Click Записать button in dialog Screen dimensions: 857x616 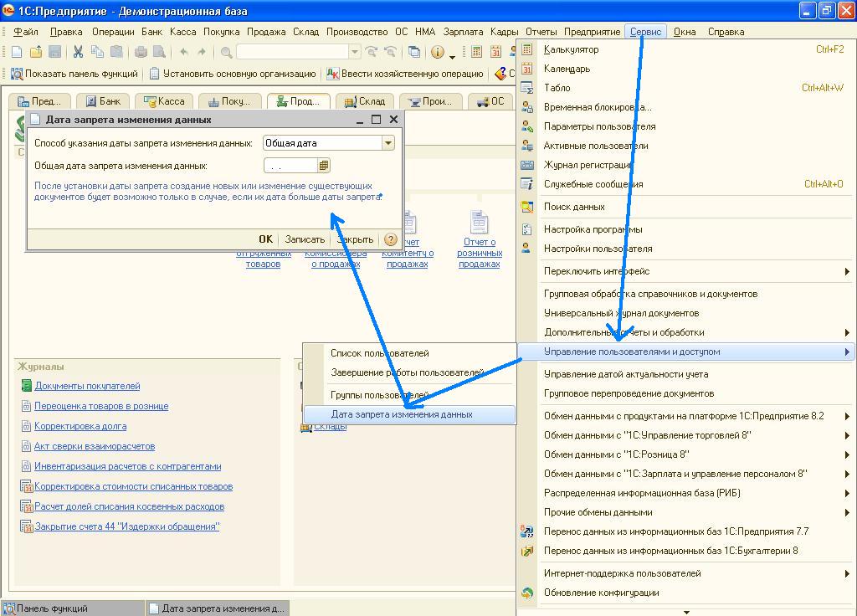coord(305,239)
